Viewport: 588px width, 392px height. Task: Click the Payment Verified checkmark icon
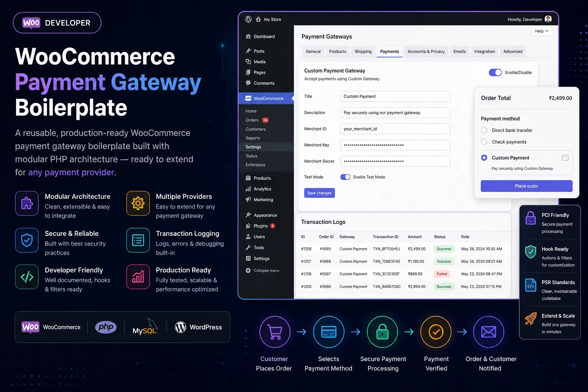[436, 332]
